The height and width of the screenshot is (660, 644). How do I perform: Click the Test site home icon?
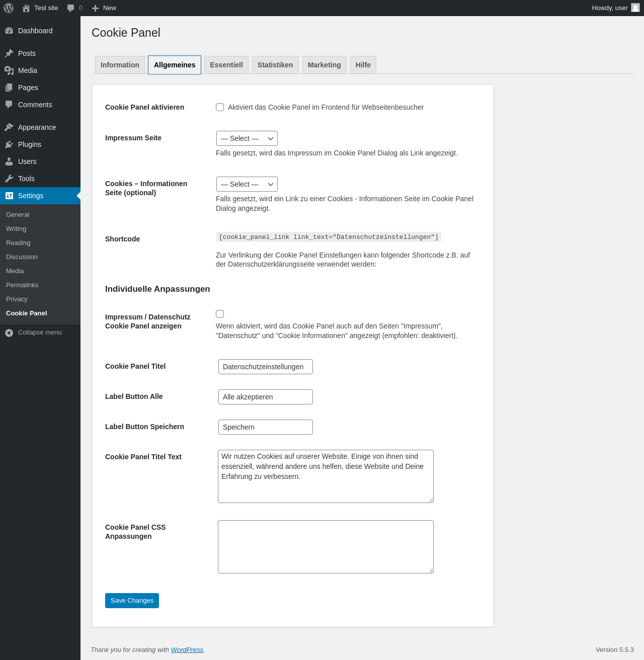(26, 8)
